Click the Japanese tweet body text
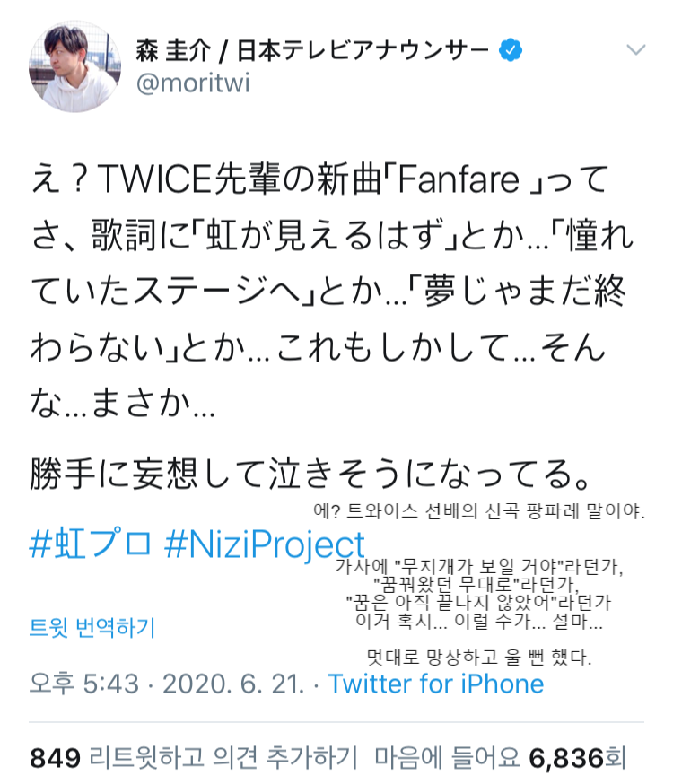Viewport: 673px width, 784px height. click(x=330, y=290)
